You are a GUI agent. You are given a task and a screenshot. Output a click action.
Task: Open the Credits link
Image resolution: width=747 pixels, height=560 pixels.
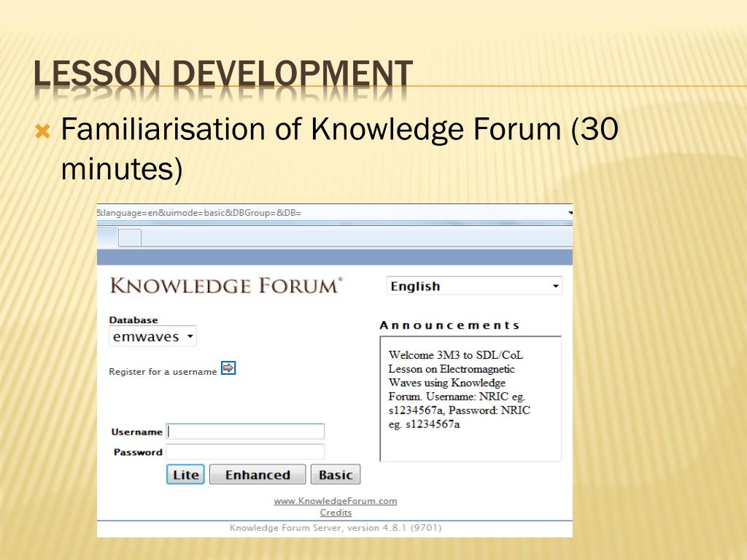click(336, 513)
